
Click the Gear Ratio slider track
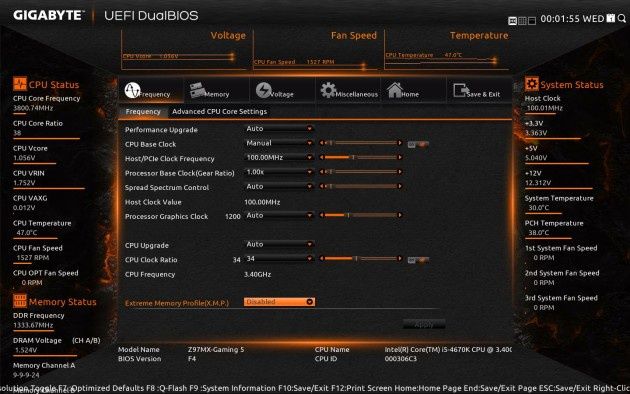[360, 172]
